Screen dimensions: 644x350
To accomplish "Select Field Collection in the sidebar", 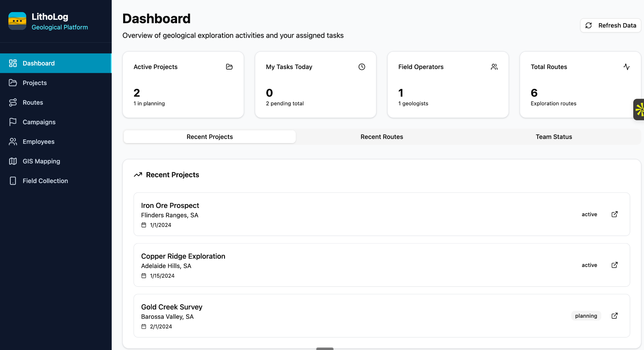I will pos(45,181).
